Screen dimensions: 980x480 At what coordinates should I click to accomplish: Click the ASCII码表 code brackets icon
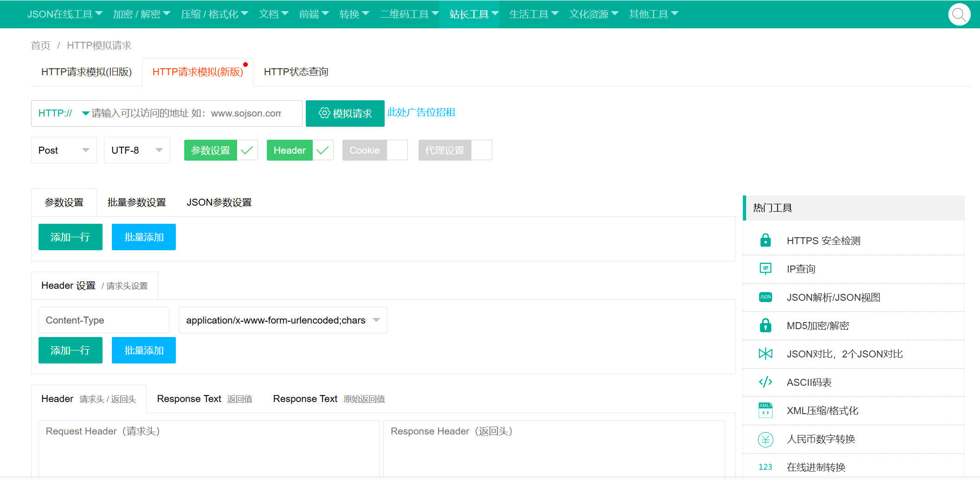pos(765,382)
